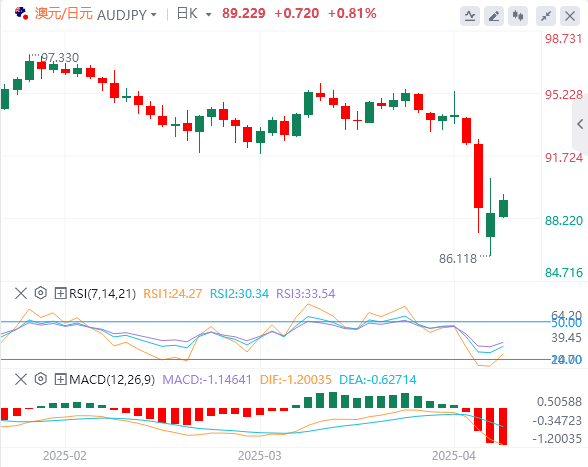Remove the RSI indicator panel
The image size is (588, 467).
tap(21, 293)
